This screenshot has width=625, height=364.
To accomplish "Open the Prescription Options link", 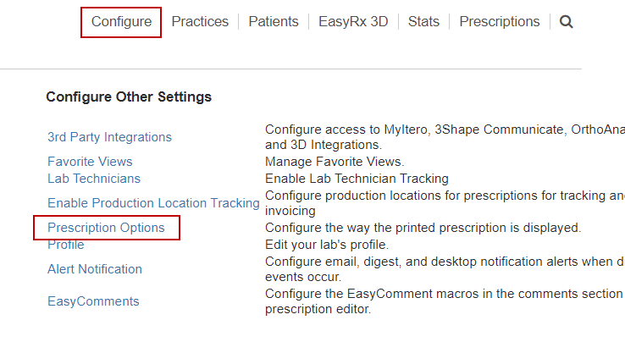I will pyautogui.click(x=106, y=228).
